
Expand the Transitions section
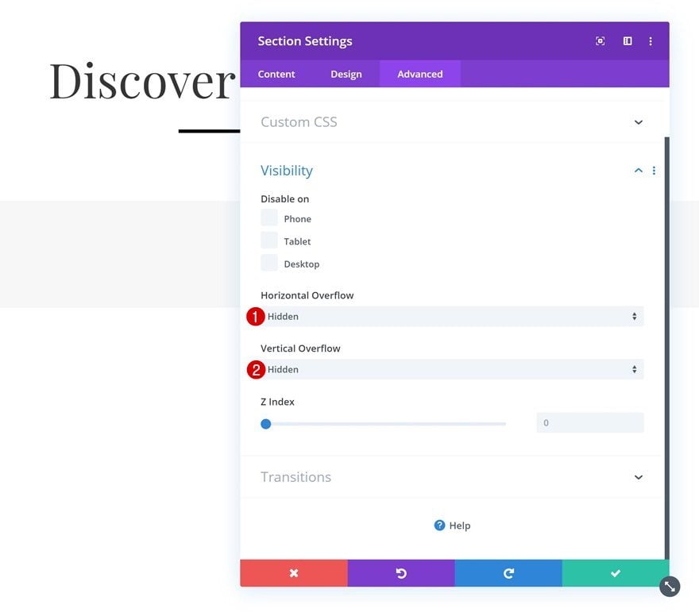coord(452,477)
